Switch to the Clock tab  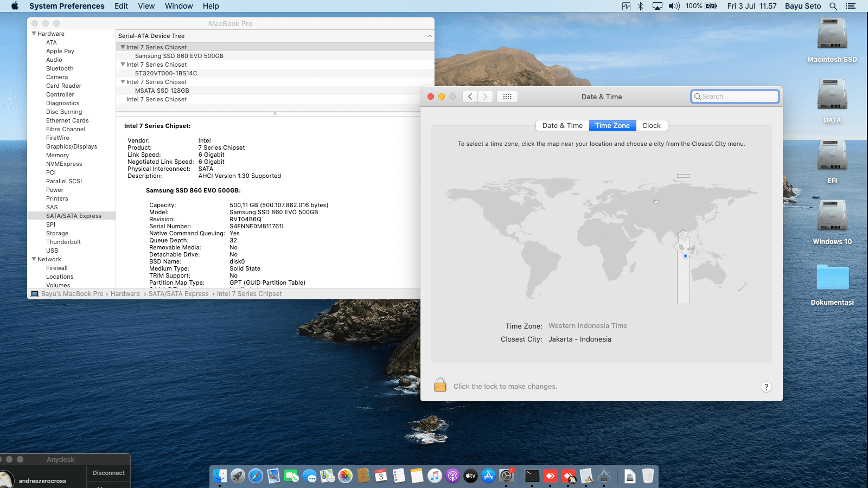pyautogui.click(x=652, y=125)
